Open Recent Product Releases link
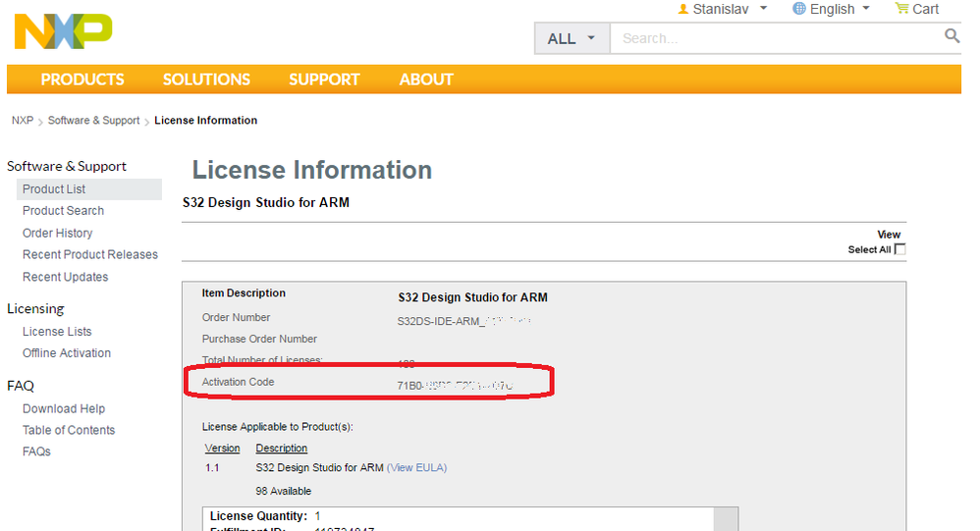The height and width of the screenshot is (531, 980). click(x=90, y=254)
